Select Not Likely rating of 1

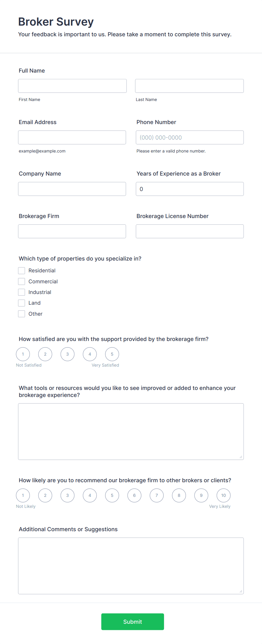[x=23, y=495]
